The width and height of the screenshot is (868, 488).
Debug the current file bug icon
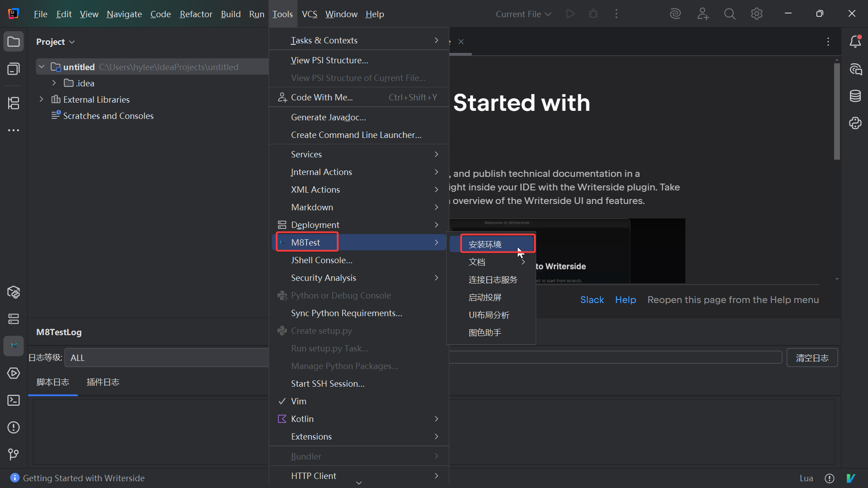pyautogui.click(x=593, y=14)
